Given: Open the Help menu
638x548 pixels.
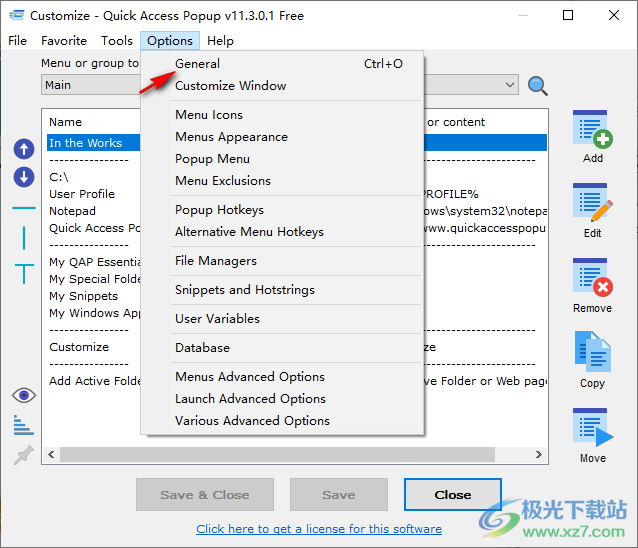Looking at the screenshot, I should click(x=221, y=41).
